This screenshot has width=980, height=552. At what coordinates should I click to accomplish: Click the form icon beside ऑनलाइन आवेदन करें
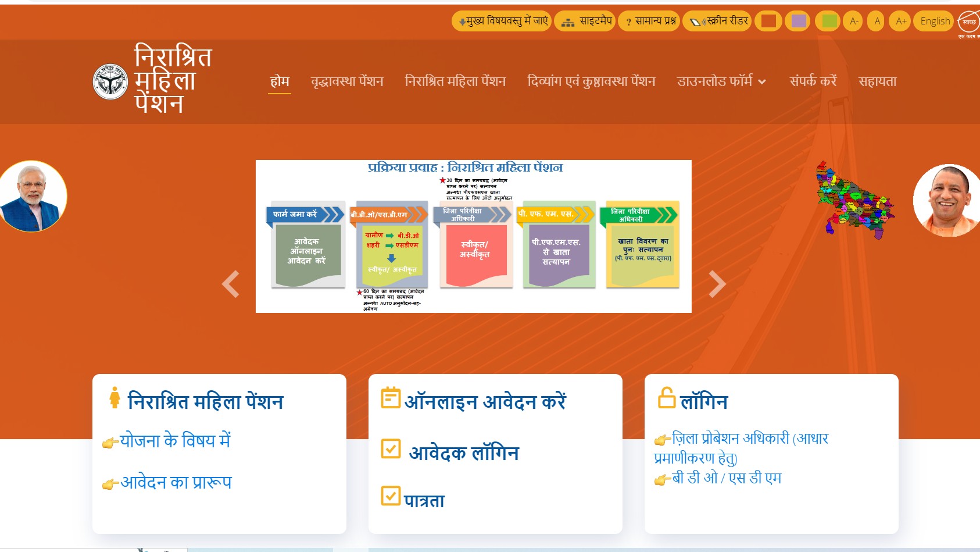[x=391, y=397]
